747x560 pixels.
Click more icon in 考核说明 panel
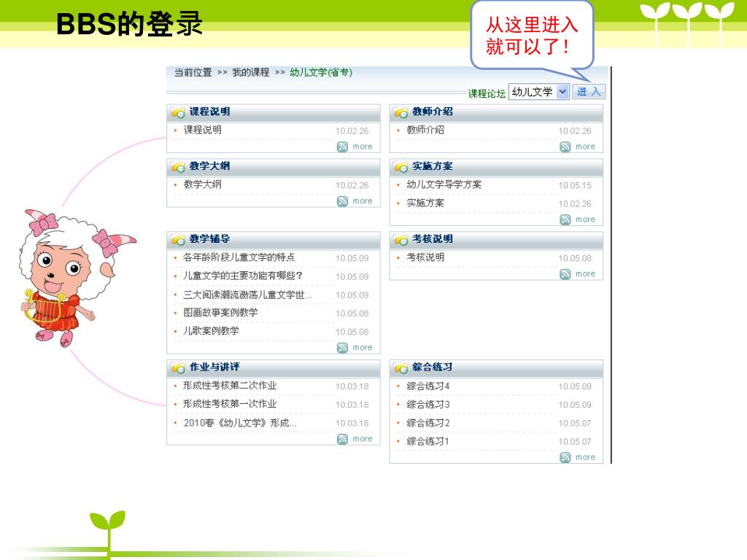[x=565, y=274]
